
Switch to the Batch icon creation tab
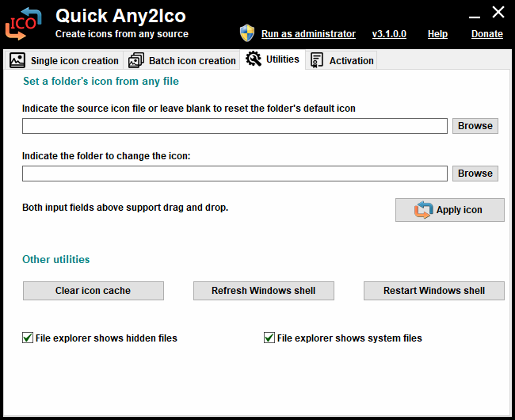pos(181,60)
